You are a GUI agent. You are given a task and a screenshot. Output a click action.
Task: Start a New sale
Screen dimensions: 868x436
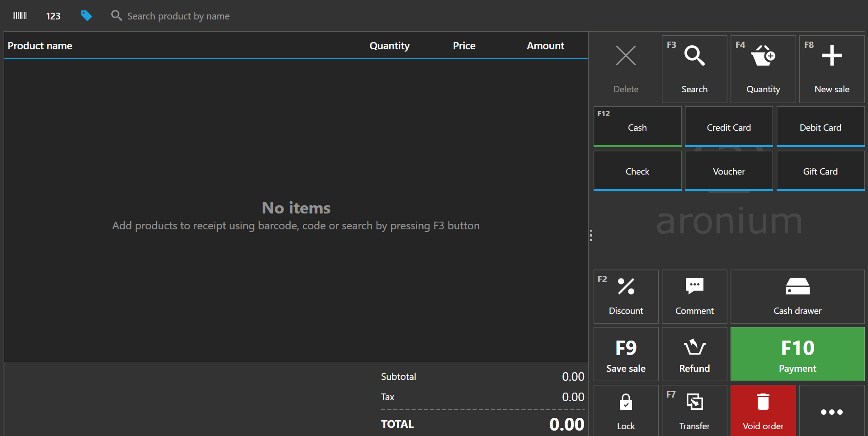pyautogui.click(x=831, y=69)
